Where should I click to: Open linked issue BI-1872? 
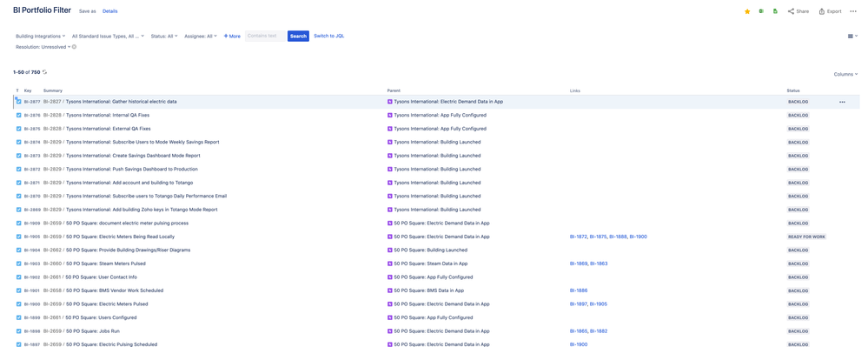click(x=579, y=237)
